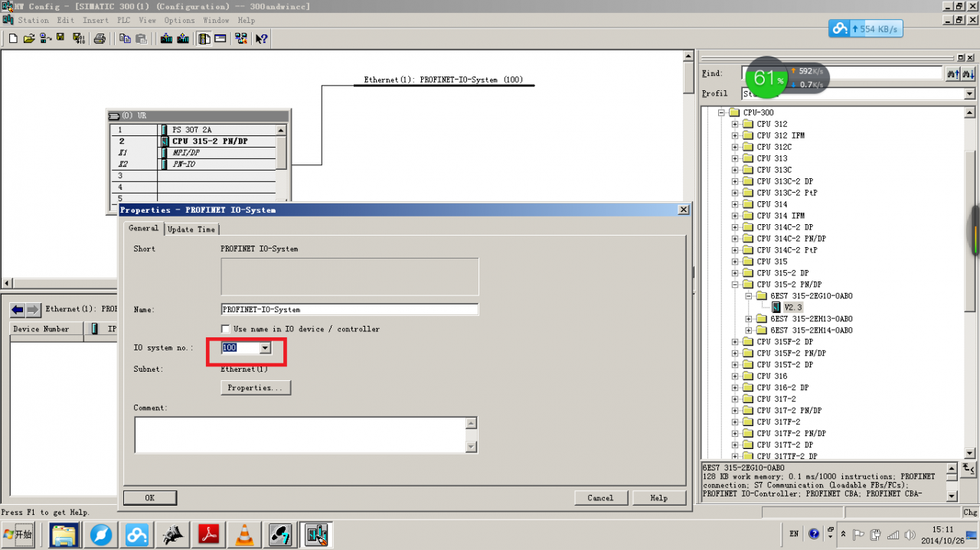Click the Download to Module toolbar icon

click(166, 39)
